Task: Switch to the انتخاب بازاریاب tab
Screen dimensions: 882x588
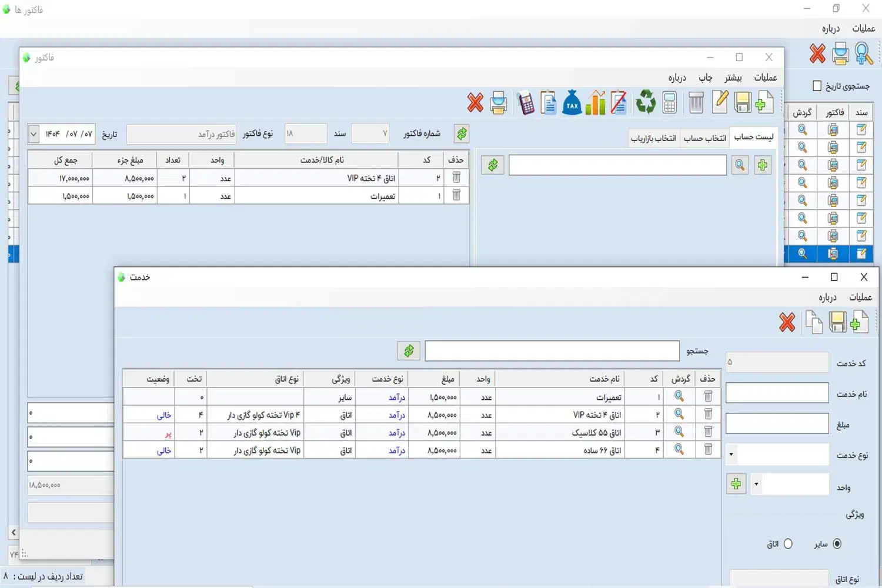Action: point(653,138)
